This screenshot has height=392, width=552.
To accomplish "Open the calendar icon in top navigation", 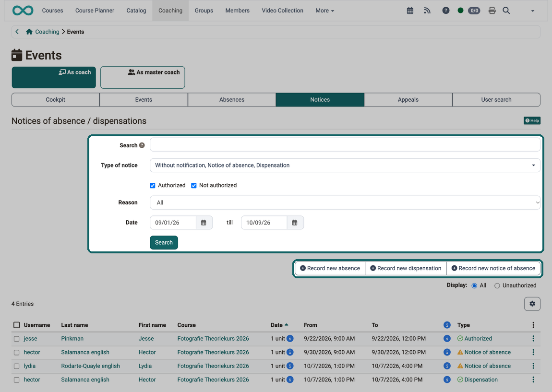I will click(410, 11).
